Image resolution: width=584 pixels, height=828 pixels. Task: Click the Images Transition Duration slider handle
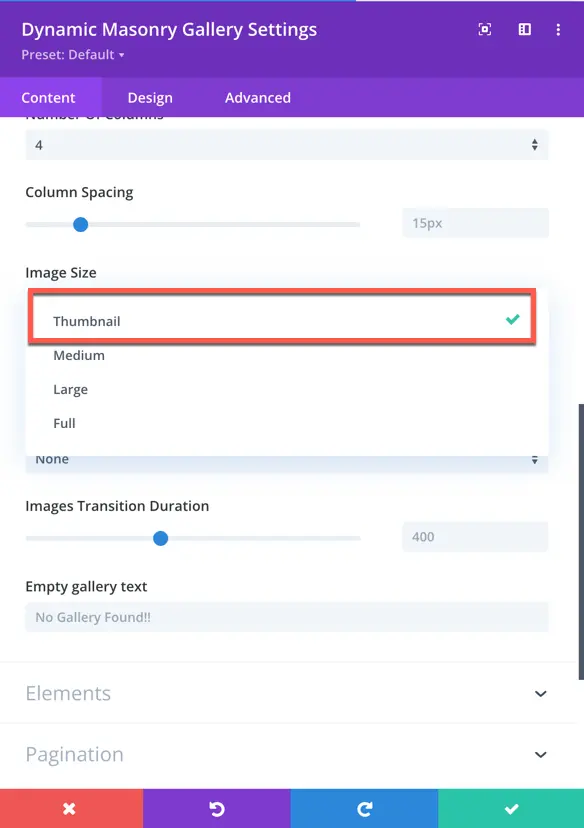click(161, 538)
